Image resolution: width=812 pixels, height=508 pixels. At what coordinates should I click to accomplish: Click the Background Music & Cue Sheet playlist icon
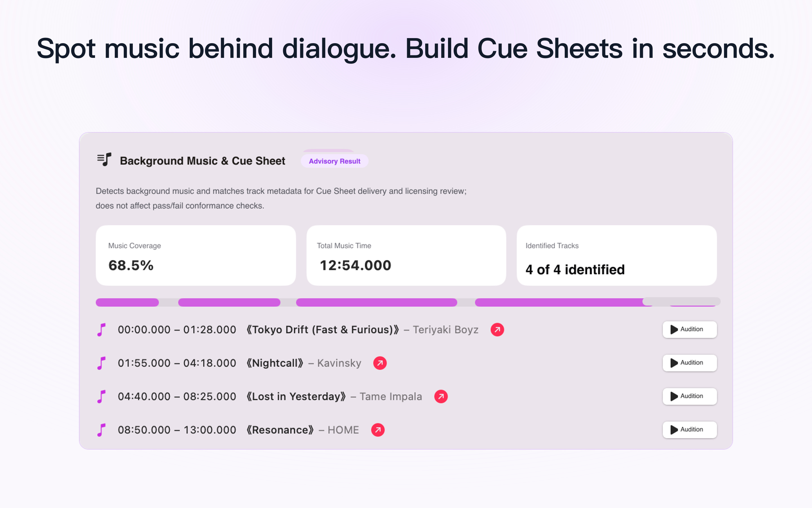click(x=104, y=159)
